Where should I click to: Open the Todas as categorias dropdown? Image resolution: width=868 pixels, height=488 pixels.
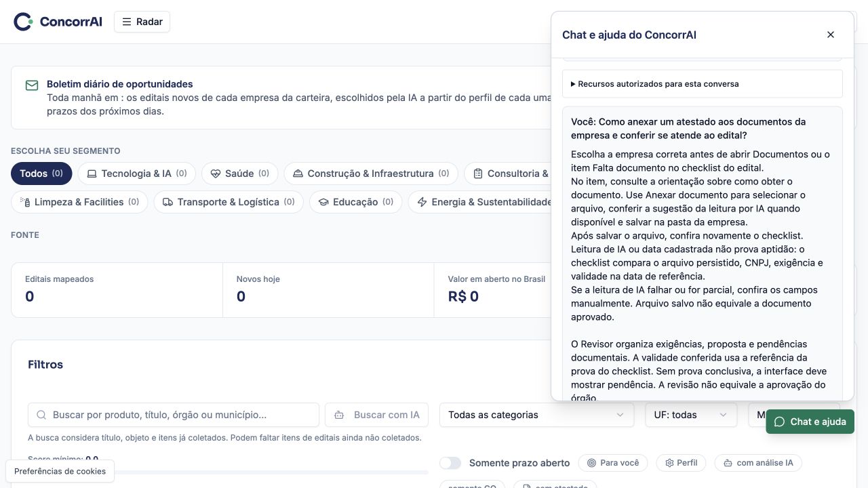click(x=536, y=415)
